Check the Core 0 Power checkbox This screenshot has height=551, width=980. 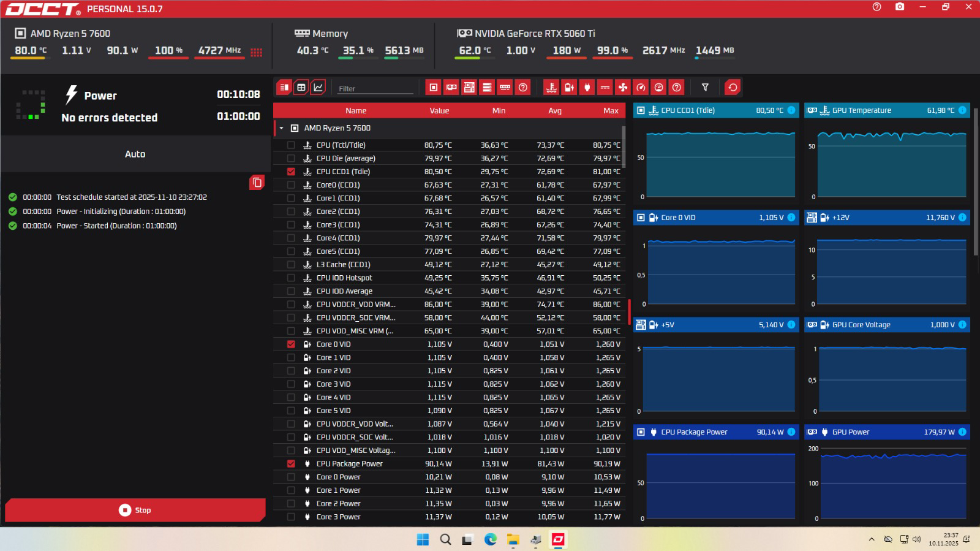[x=291, y=477]
